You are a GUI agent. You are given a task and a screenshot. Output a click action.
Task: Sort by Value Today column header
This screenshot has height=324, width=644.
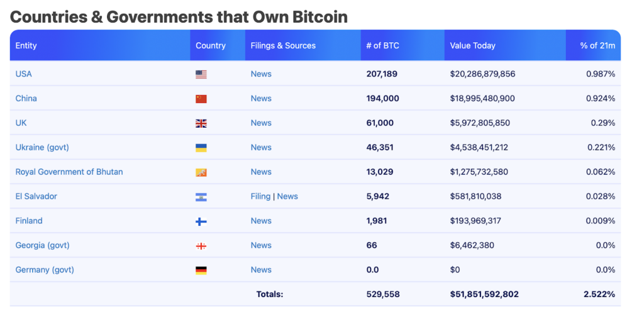point(472,45)
